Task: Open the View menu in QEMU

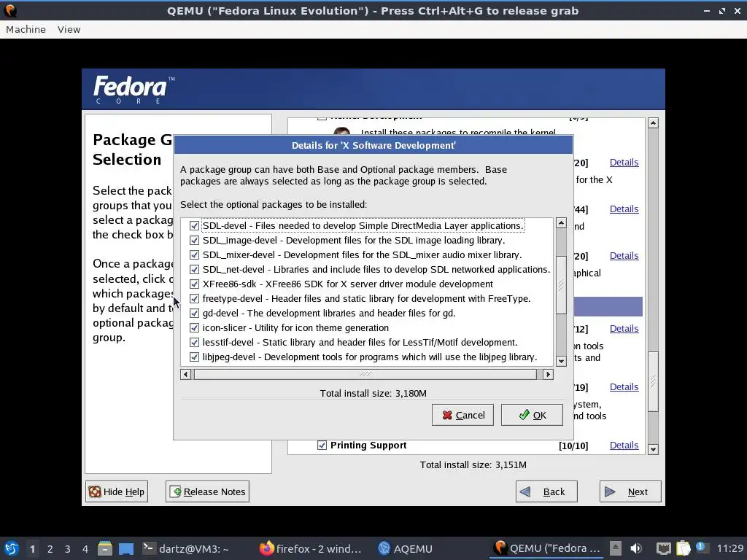Action: 69,29
